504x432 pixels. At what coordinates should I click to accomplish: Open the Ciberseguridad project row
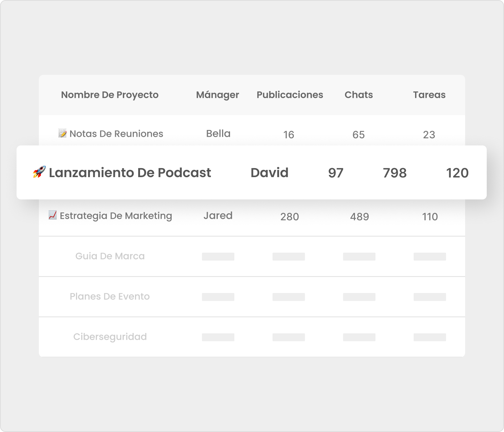pos(110,337)
